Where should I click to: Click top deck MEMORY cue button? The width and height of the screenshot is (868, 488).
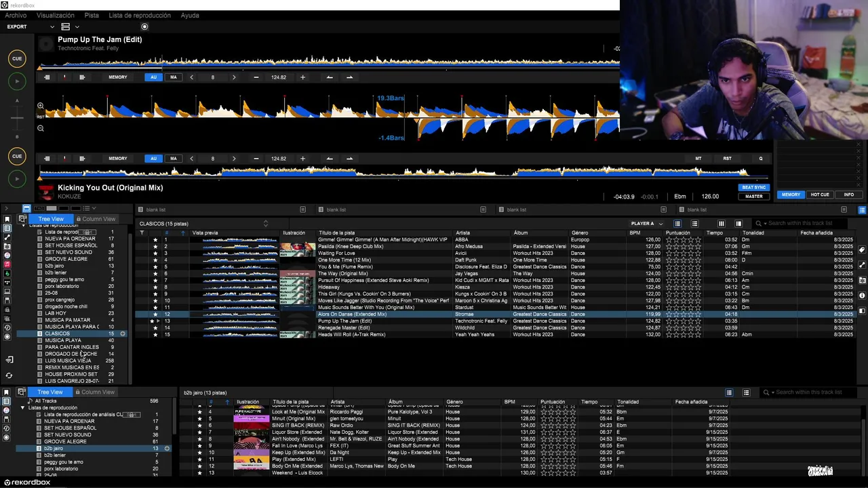pyautogui.click(x=118, y=77)
